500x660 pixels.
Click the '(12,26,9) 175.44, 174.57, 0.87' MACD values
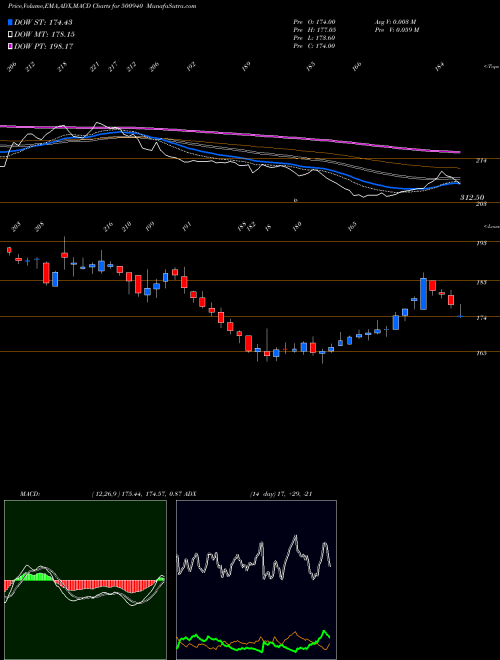click(x=136, y=494)
